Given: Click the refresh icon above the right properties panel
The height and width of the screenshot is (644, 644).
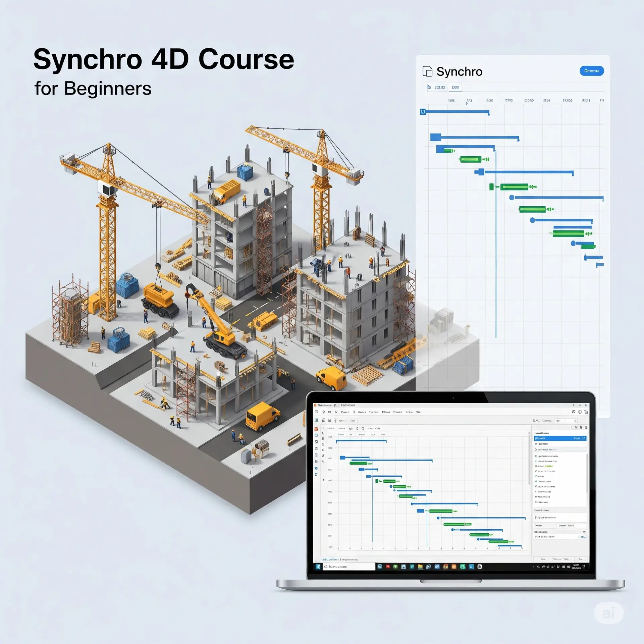Looking at the screenshot, I should pyautogui.click(x=581, y=427).
